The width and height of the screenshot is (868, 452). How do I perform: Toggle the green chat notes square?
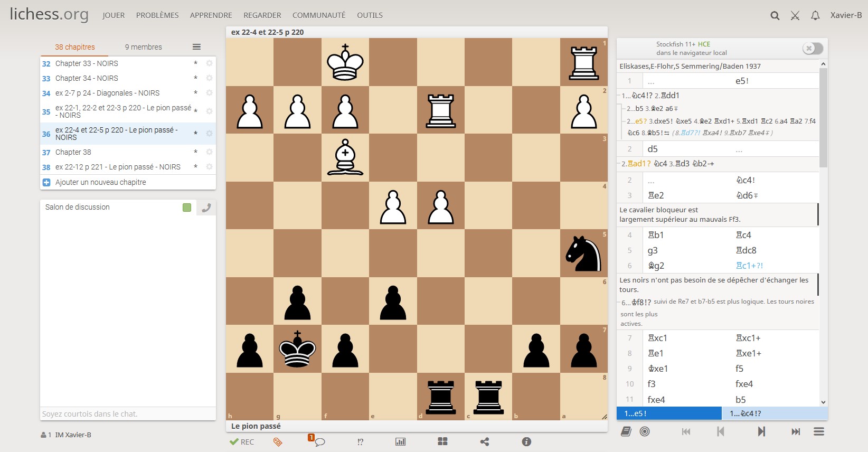187,208
